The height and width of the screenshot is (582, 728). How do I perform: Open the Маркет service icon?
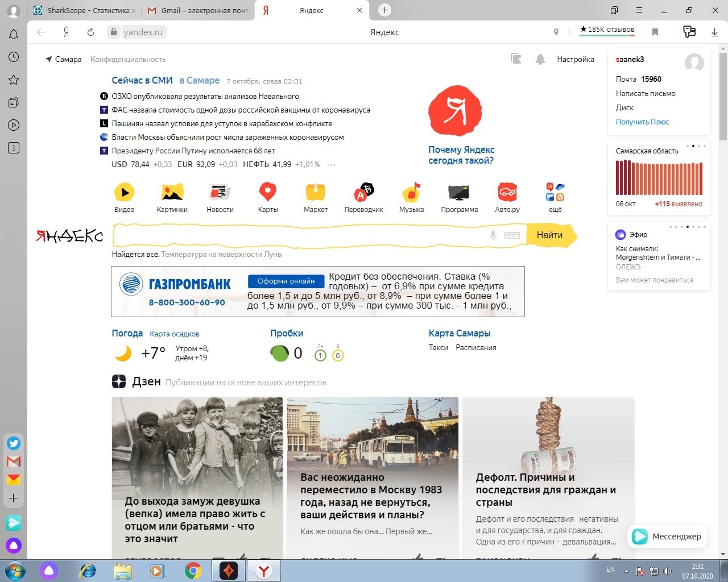pos(316,192)
